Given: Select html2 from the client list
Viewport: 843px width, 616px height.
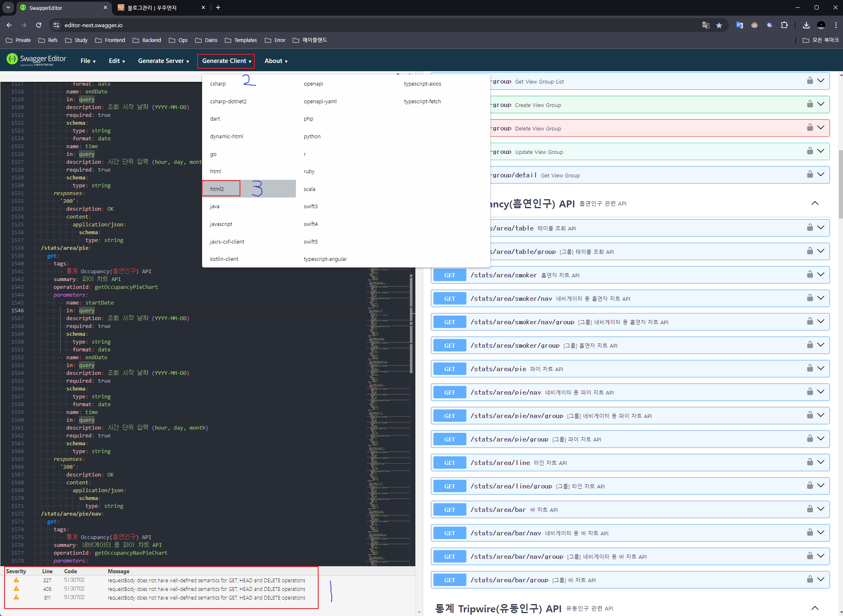Looking at the screenshot, I should coord(217,189).
